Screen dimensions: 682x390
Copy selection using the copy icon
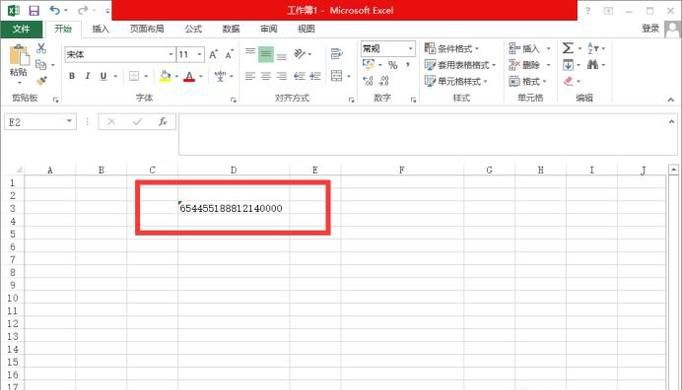[41, 65]
